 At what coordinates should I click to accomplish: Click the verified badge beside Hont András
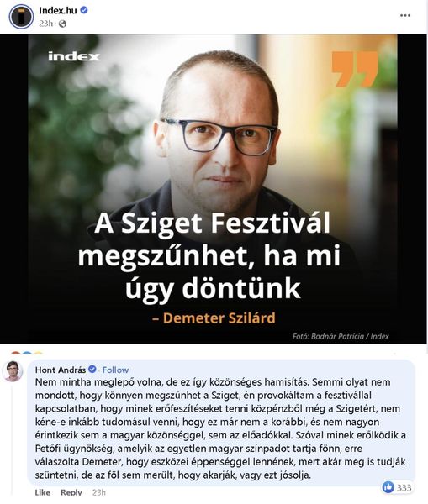[92, 370]
